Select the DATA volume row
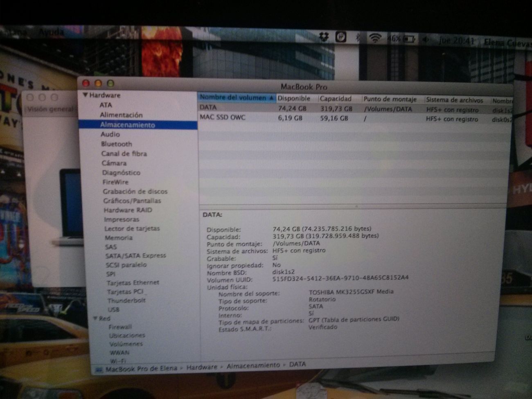The height and width of the screenshot is (399, 532). pyautogui.click(x=355, y=108)
